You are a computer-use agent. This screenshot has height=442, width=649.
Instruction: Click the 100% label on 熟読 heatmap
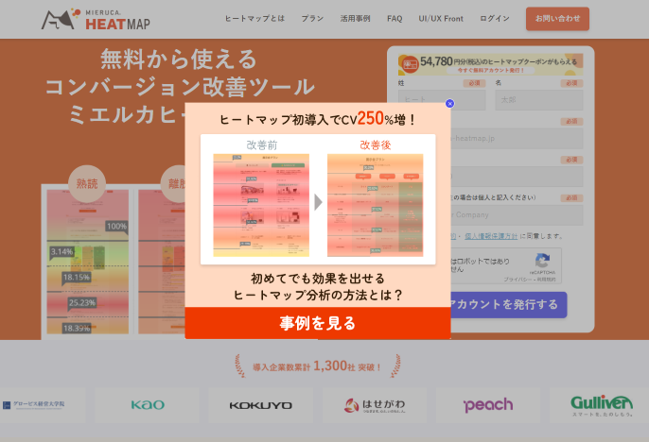[x=117, y=226]
